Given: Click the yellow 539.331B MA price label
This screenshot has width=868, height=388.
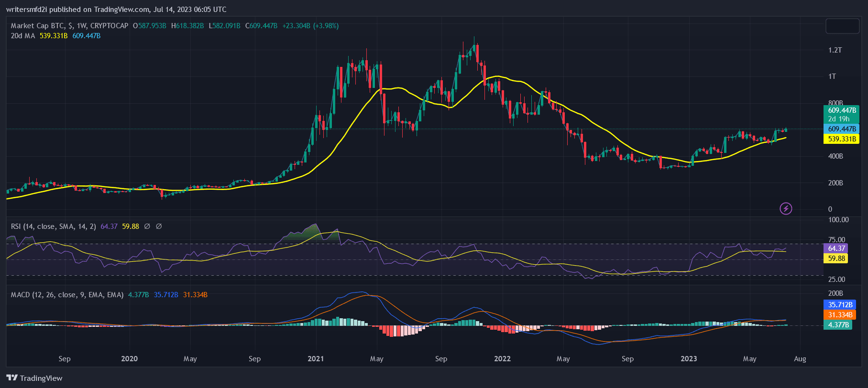Looking at the screenshot, I should 842,139.
